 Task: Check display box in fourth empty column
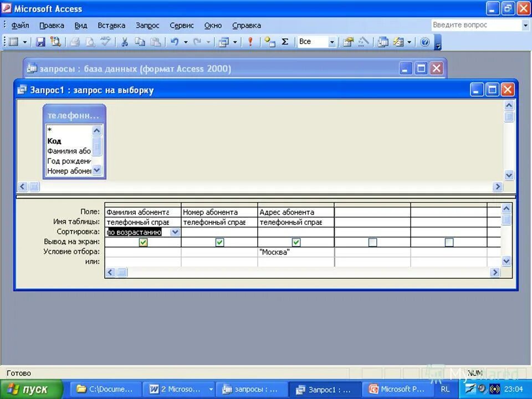372,242
